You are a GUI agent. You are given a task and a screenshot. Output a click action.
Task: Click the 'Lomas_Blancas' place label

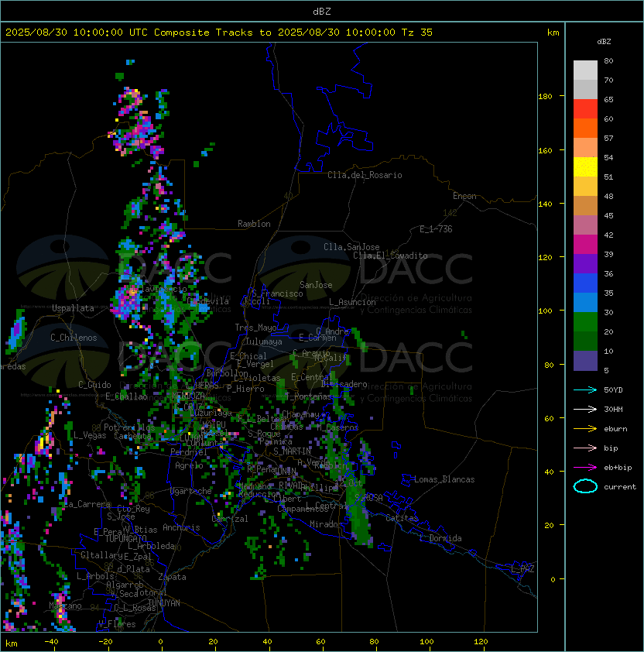(444, 479)
